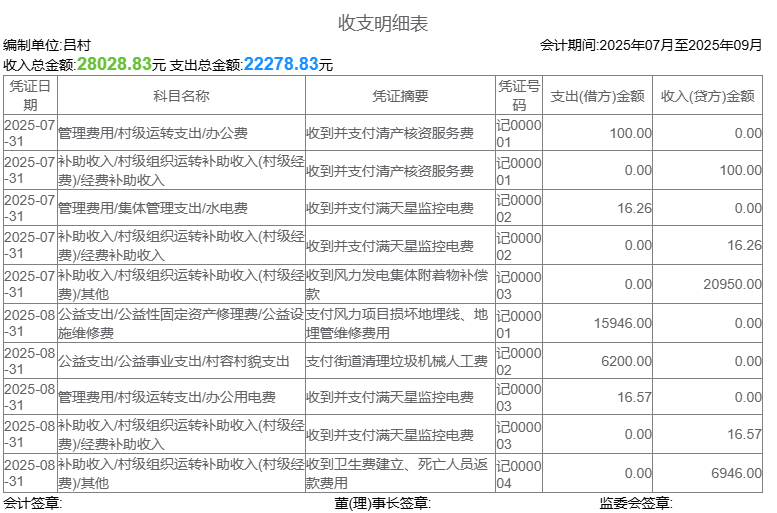Click the 凭证日期 column header

(30, 95)
